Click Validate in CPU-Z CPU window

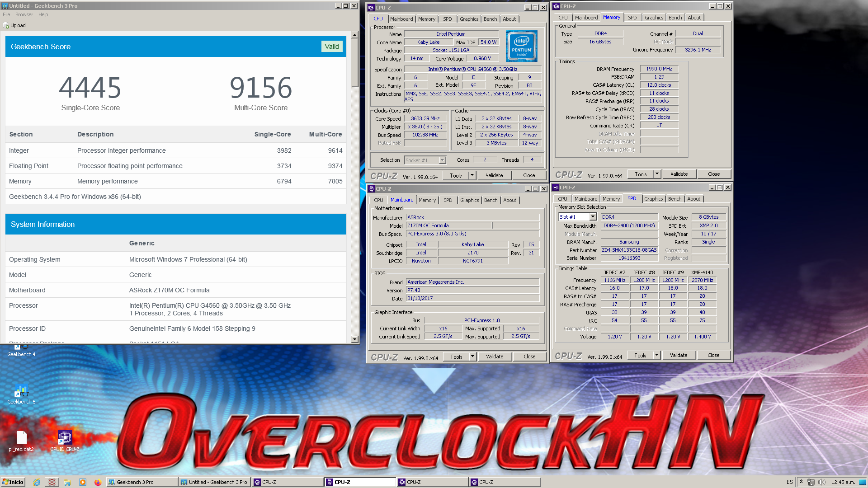494,175
